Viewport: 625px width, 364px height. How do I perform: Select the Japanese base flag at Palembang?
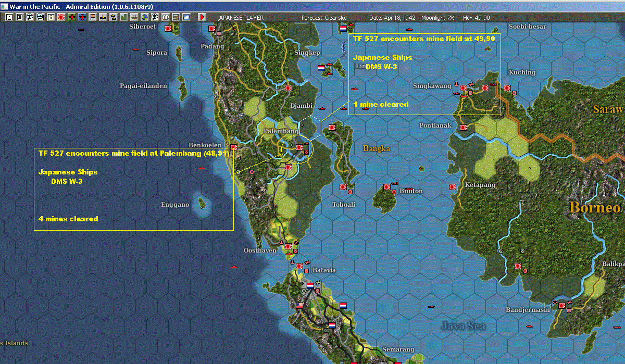coord(299,147)
